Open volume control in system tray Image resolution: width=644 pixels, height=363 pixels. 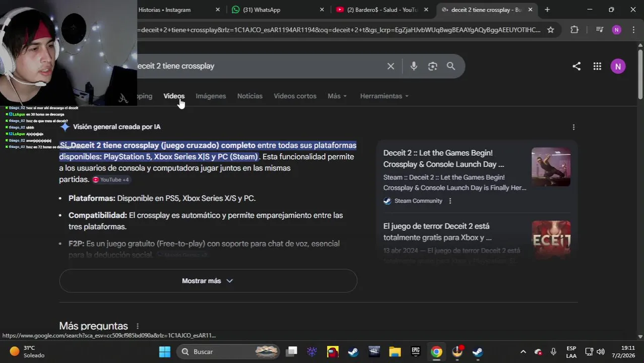pos(600,351)
